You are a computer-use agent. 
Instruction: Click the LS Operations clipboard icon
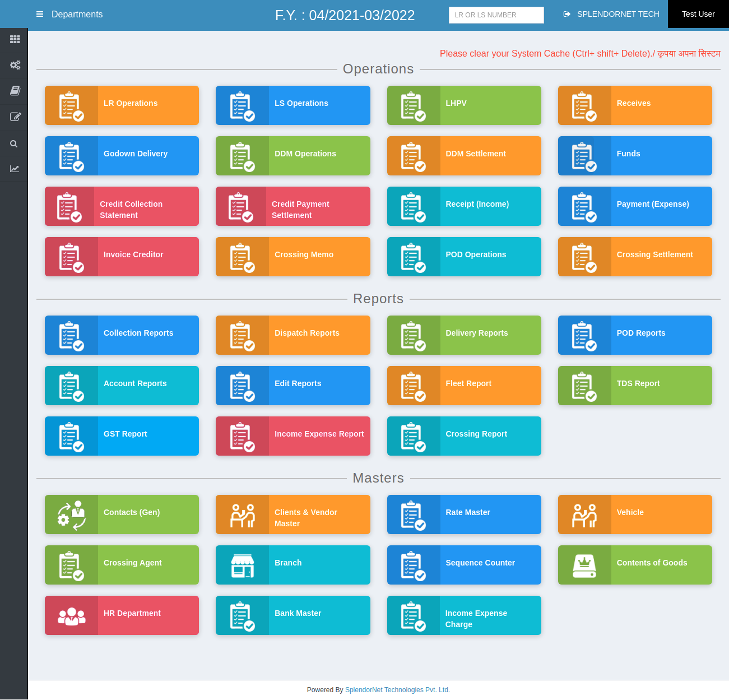click(242, 106)
